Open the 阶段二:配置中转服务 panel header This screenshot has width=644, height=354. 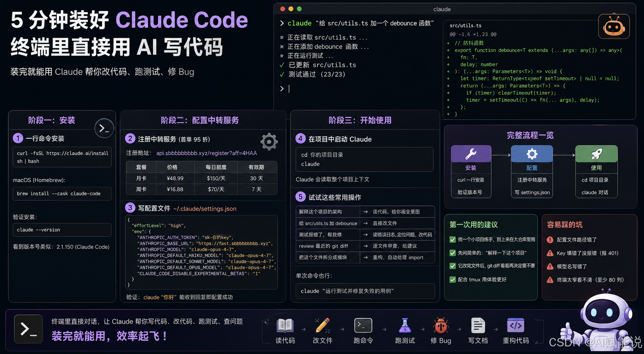(200, 120)
